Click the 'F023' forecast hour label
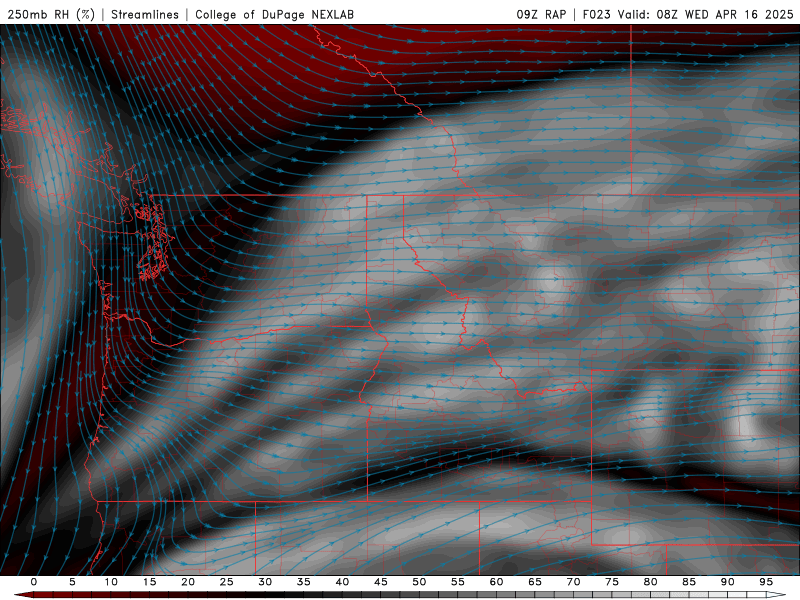The height and width of the screenshot is (600, 800). [x=596, y=14]
